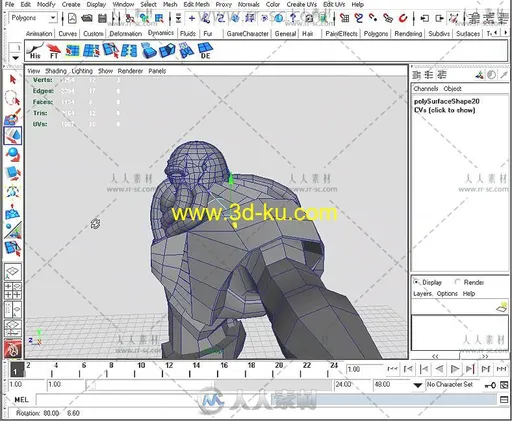
Task: Save scene with the disk icon
Action: click(x=103, y=18)
